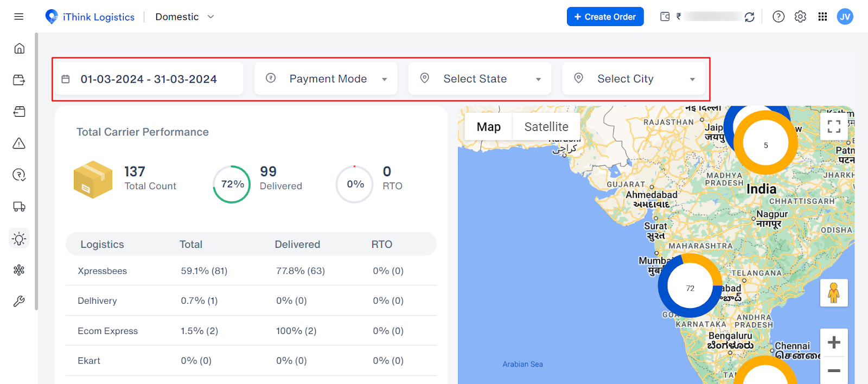Click the 72% delivered progress circle
The height and width of the screenshot is (384, 868).
(x=232, y=184)
